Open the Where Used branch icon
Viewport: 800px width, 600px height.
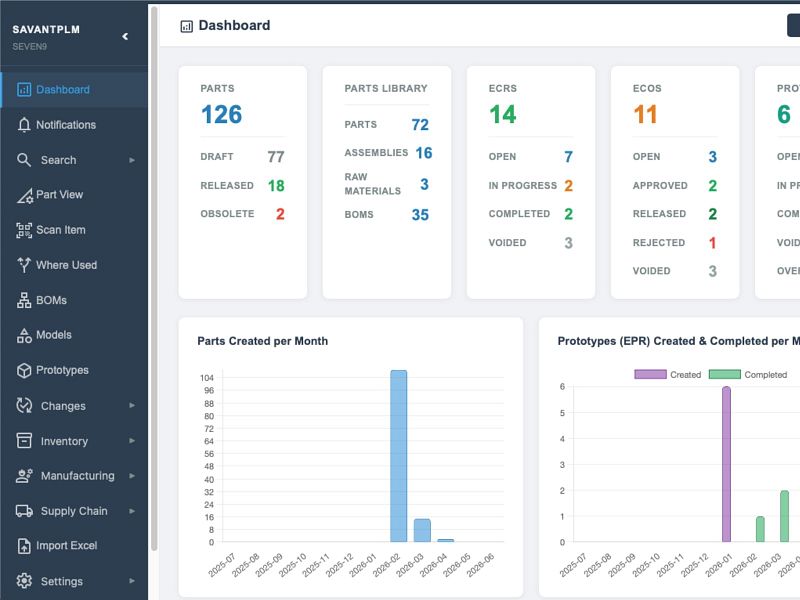[24, 265]
